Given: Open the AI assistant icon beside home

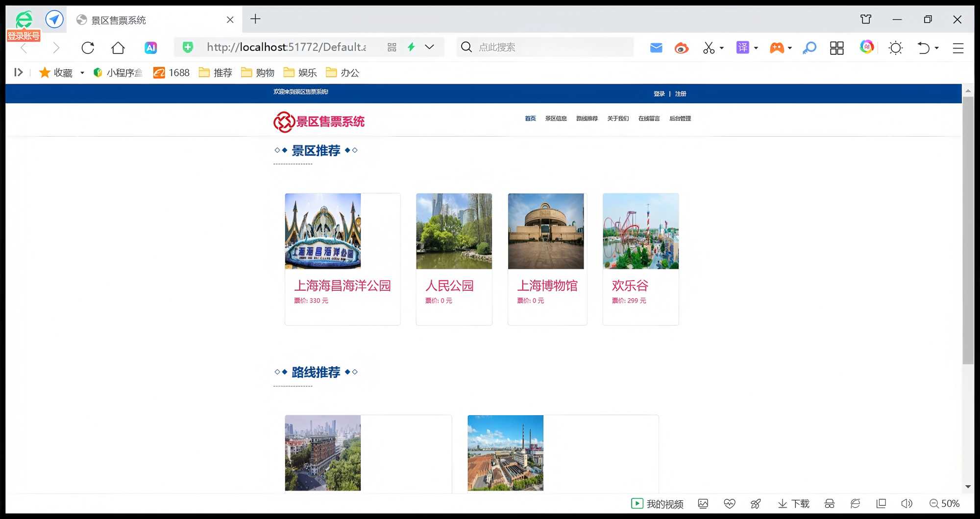Looking at the screenshot, I should tap(150, 47).
